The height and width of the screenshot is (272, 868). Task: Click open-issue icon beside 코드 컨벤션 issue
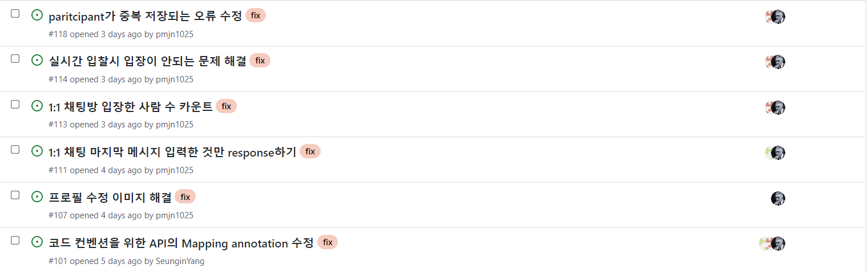(x=37, y=242)
